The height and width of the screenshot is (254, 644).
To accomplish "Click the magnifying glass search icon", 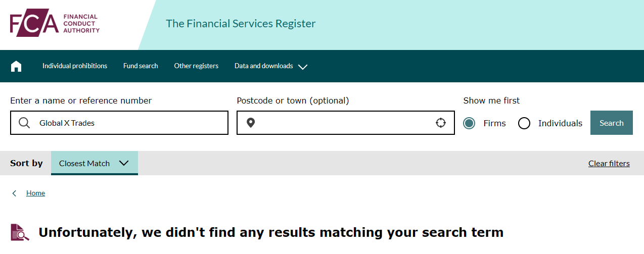I will (24, 123).
